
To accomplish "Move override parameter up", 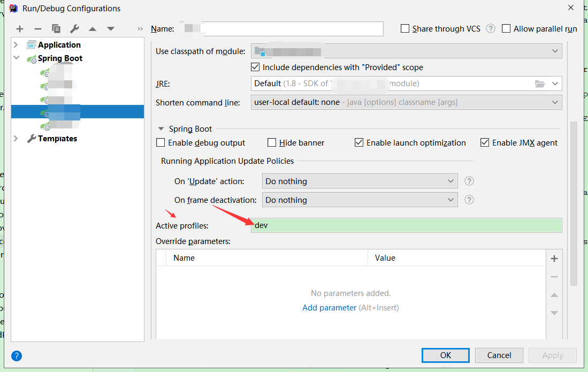I will point(554,295).
